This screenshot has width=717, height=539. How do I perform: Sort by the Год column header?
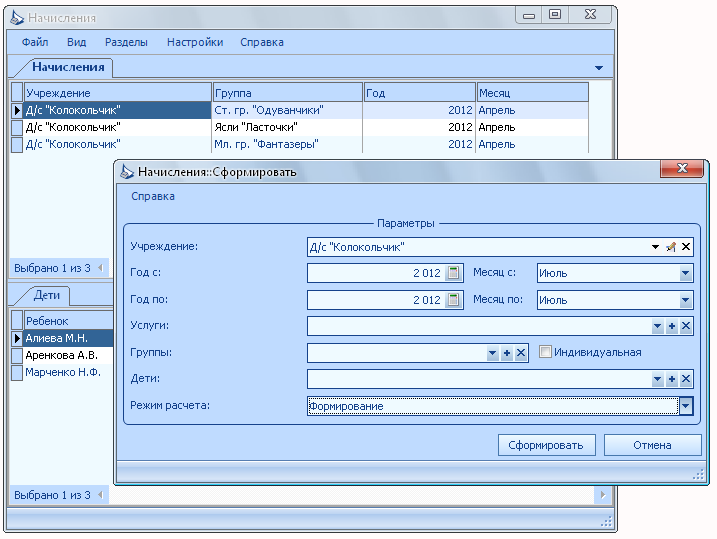tap(420, 92)
